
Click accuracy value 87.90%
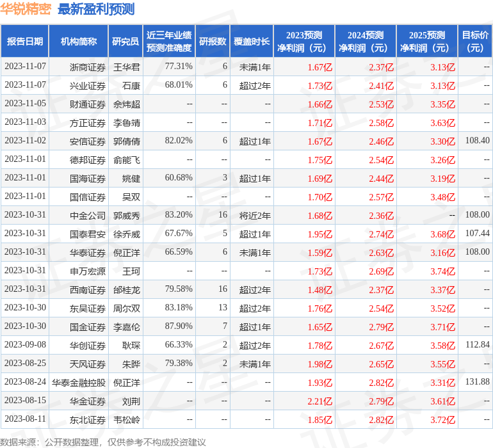[x=179, y=326]
